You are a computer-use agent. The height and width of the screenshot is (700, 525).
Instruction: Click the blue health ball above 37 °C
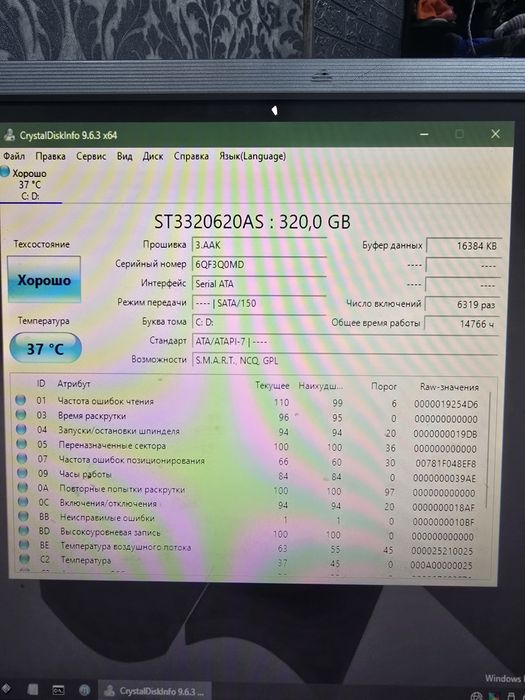click(x=5, y=171)
